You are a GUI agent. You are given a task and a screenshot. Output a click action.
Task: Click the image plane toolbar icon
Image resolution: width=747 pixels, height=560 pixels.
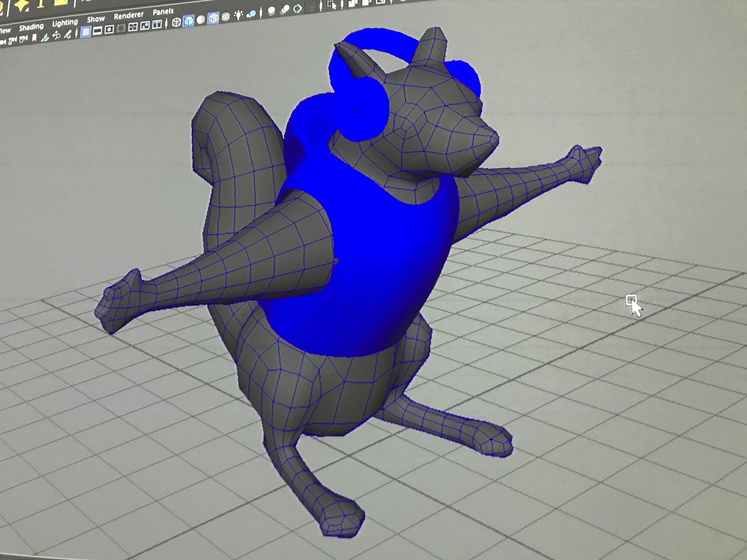pyautogui.click(x=45, y=37)
